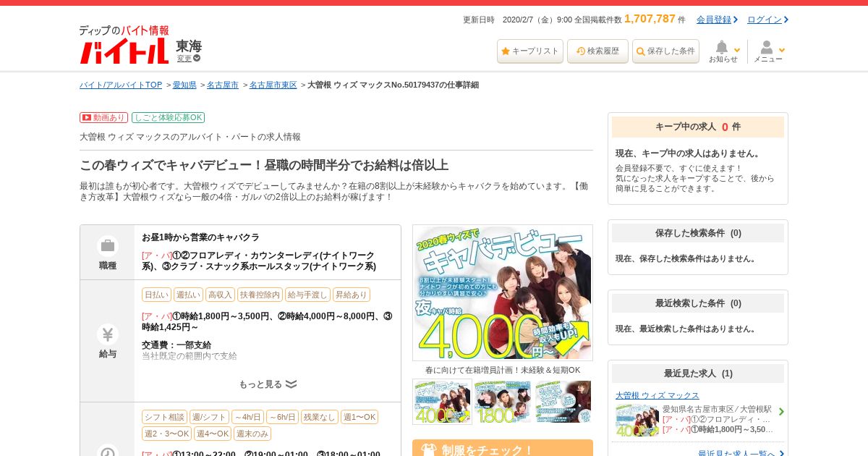Click the 扶養控除内 tag

(x=260, y=295)
